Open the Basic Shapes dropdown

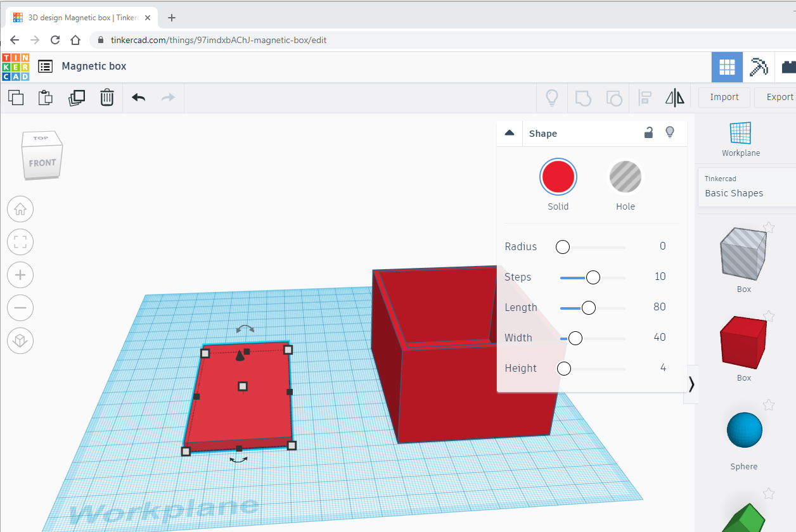[747, 187]
